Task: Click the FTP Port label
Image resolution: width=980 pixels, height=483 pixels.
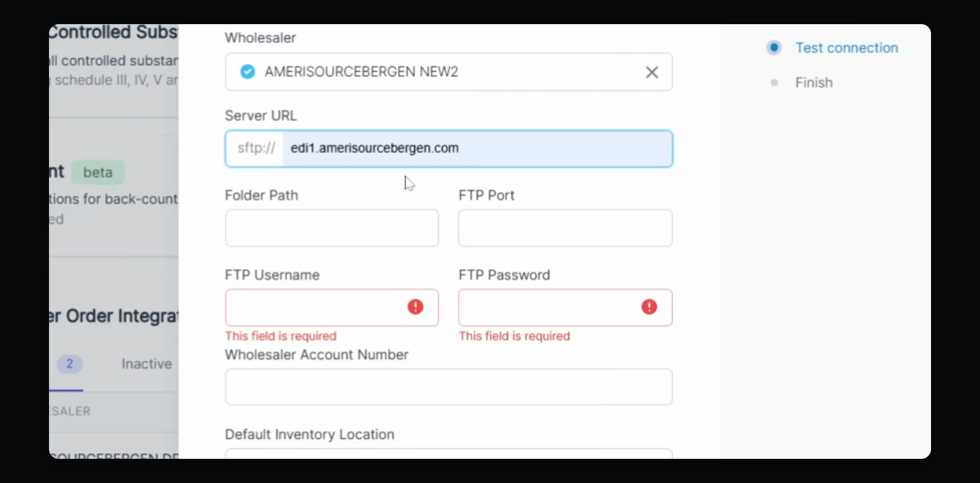Action: coord(487,195)
